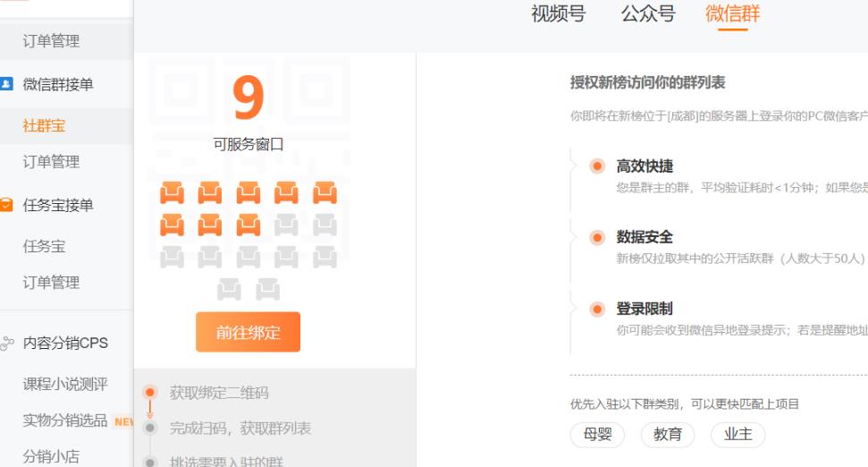Switch to the 公众号 tab
Viewport: 868px width, 467px height.
click(x=647, y=14)
